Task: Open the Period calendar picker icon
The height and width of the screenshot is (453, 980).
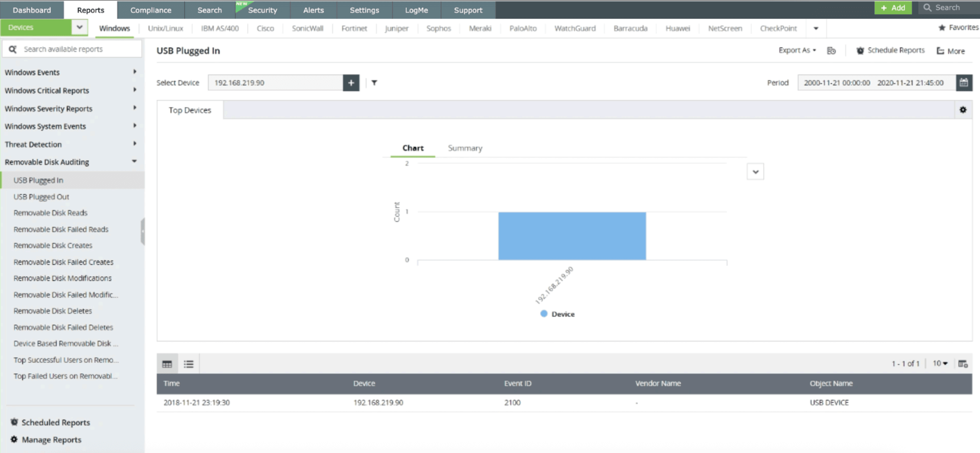Action: (964, 83)
